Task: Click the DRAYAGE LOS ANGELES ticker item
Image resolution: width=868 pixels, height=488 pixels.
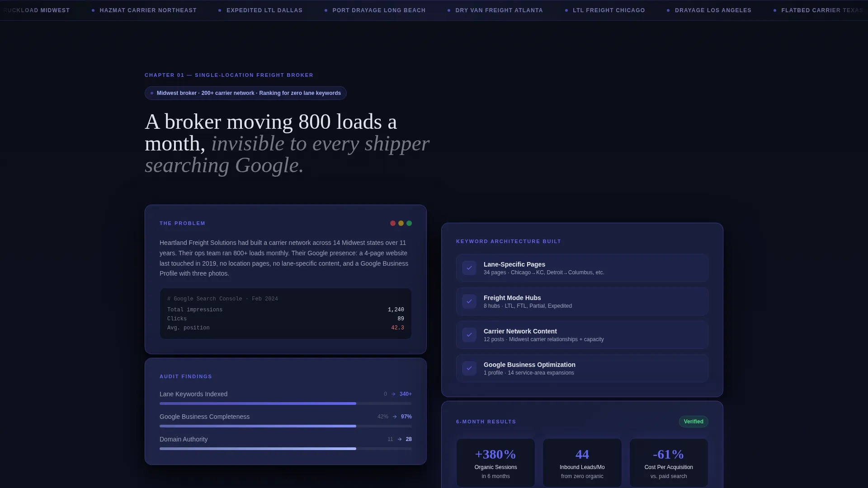Action: [x=709, y=10]
